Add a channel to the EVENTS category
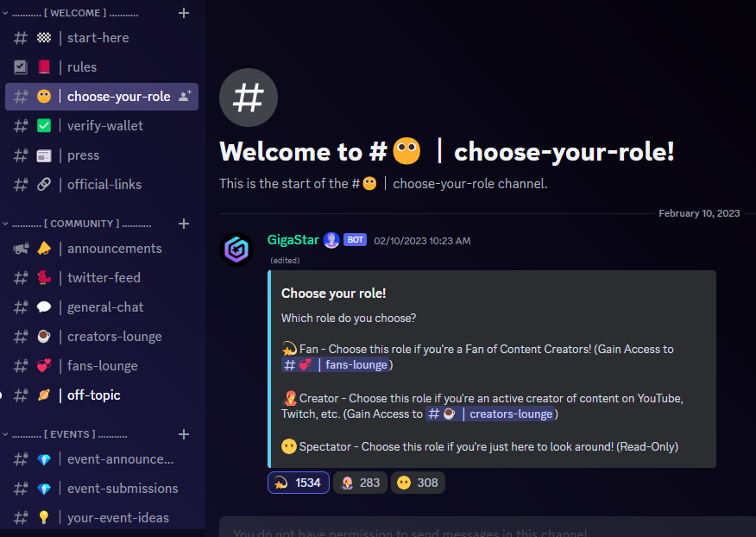756x537 pixels. (184, 434)
